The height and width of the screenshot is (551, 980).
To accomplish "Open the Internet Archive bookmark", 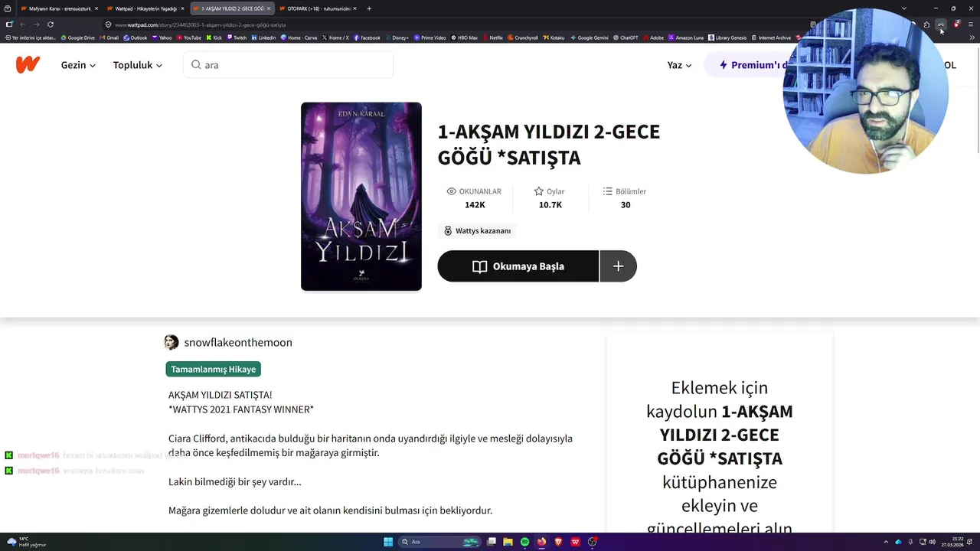I will (772, 37).
